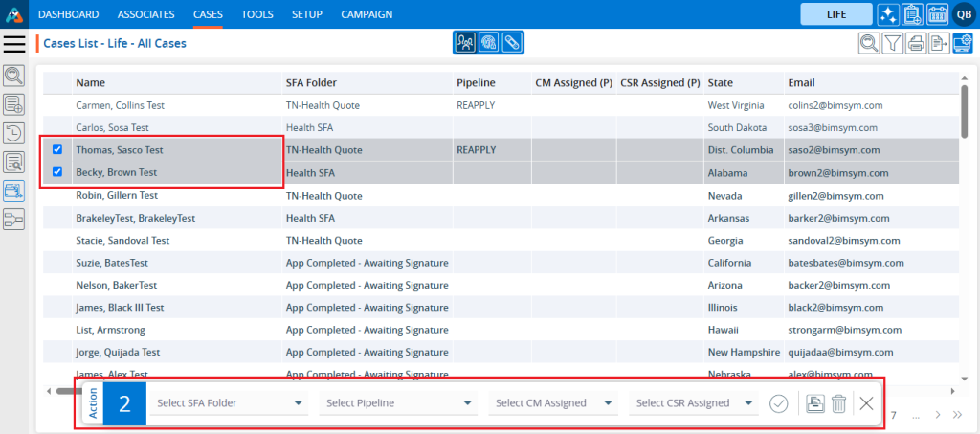Open the Select Pipeline dropdown
Screen dimensions: 980x434
pos(399,403)
